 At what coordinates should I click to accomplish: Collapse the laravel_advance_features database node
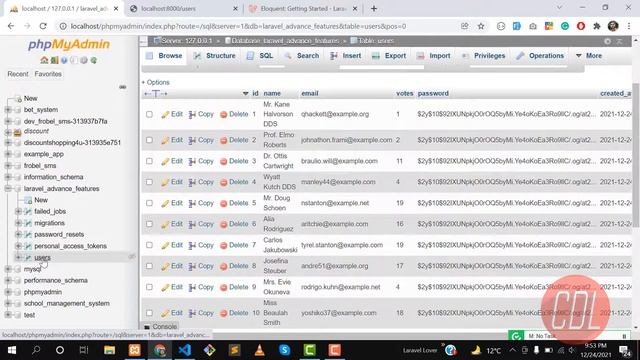(x=8, y=189)
